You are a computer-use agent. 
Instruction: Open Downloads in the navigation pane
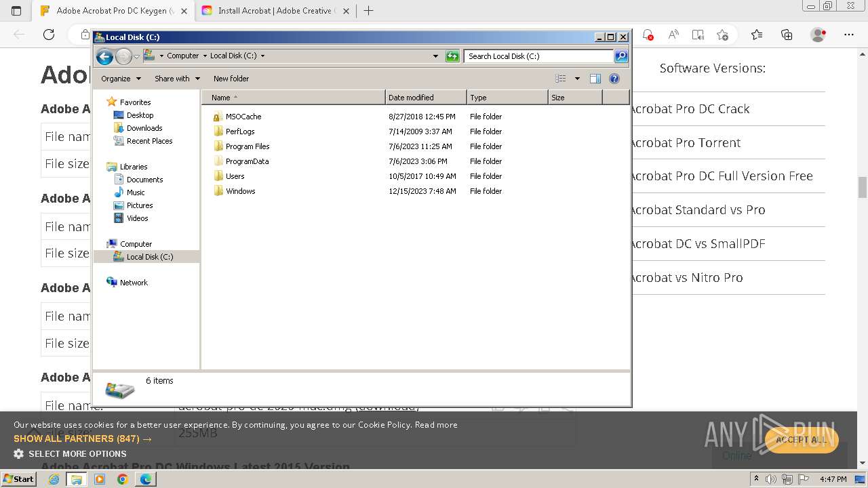(144, 128)
